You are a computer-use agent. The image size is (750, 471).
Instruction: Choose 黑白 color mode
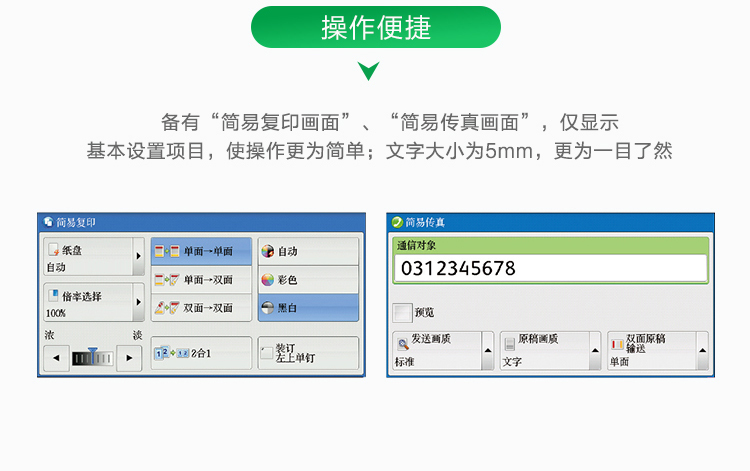[309, 308]
